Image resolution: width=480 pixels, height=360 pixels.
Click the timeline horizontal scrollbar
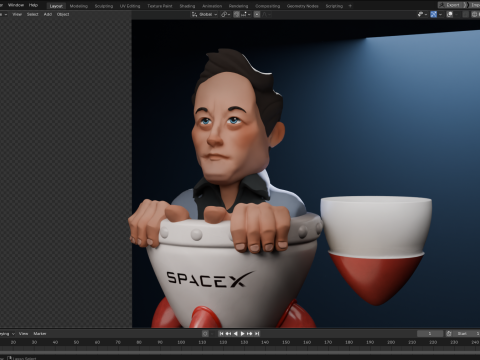(x=240, y=352)
